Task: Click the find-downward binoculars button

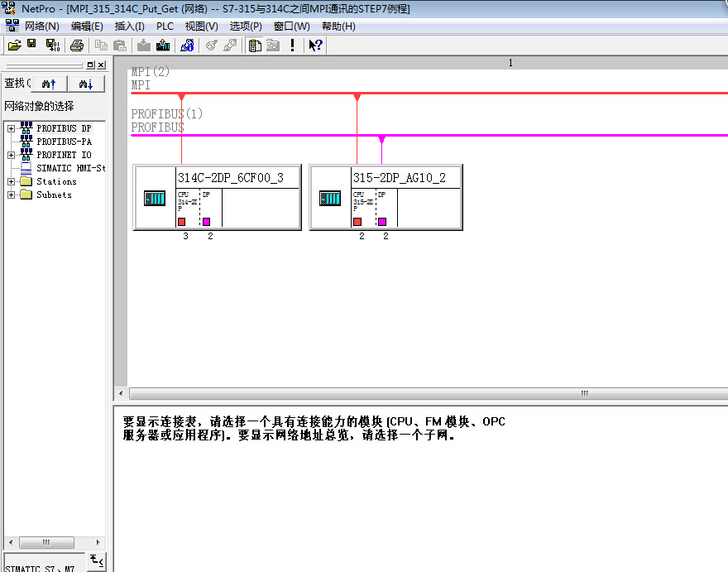Action: point(86,84)
